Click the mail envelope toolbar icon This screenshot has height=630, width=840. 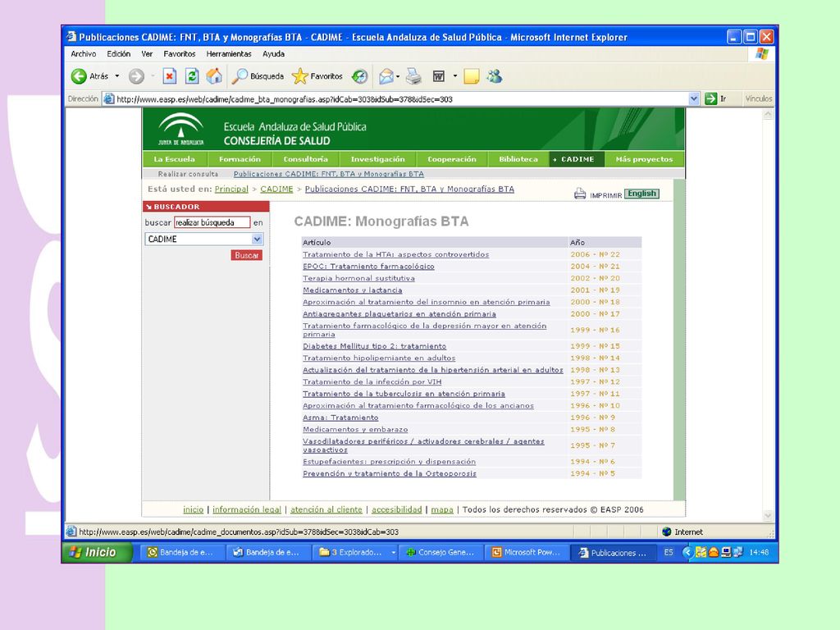386,76
